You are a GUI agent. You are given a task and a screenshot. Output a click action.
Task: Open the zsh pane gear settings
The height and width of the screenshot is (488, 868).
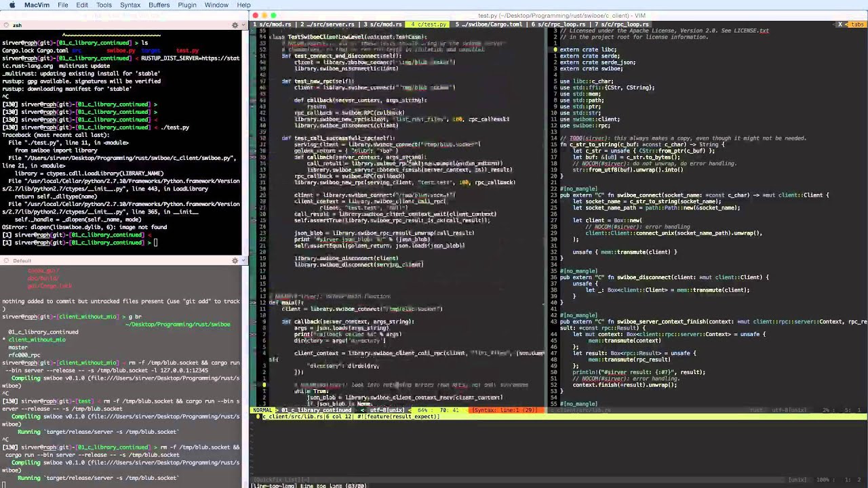(x=235, y=25)
